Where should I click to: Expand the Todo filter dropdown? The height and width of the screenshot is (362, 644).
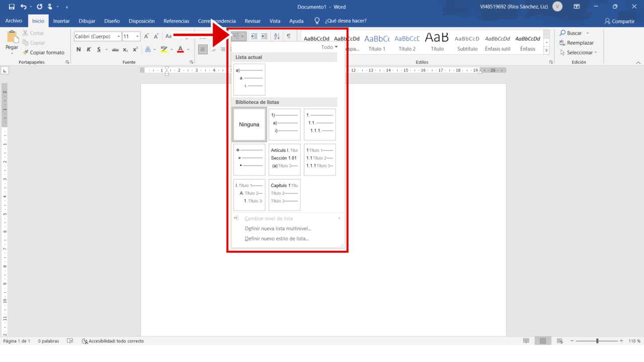coord(330,47)
